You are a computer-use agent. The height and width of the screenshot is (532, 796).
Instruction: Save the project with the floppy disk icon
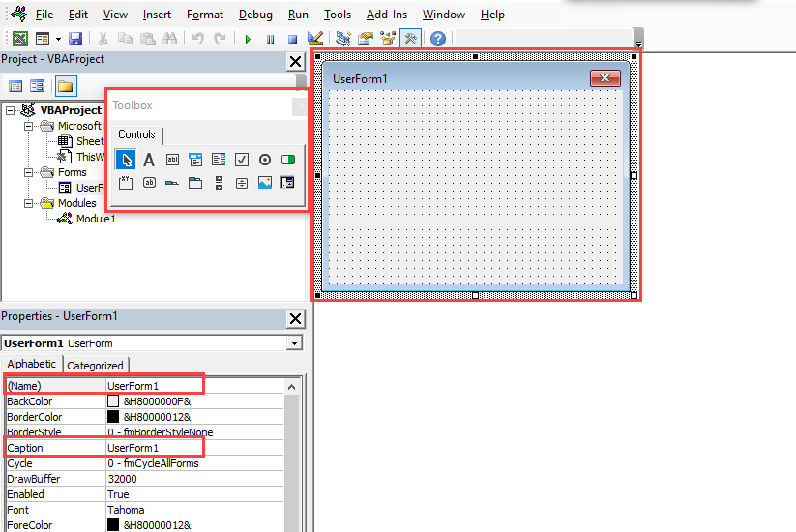(74, 39)
